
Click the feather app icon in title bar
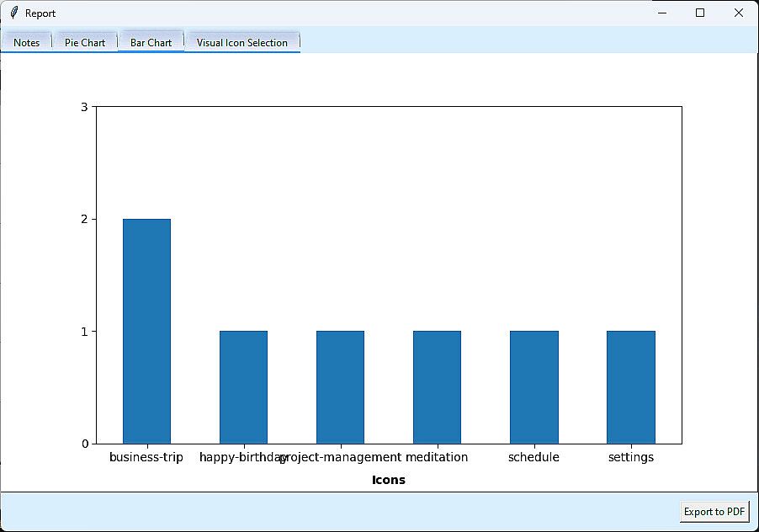[13, 13]
